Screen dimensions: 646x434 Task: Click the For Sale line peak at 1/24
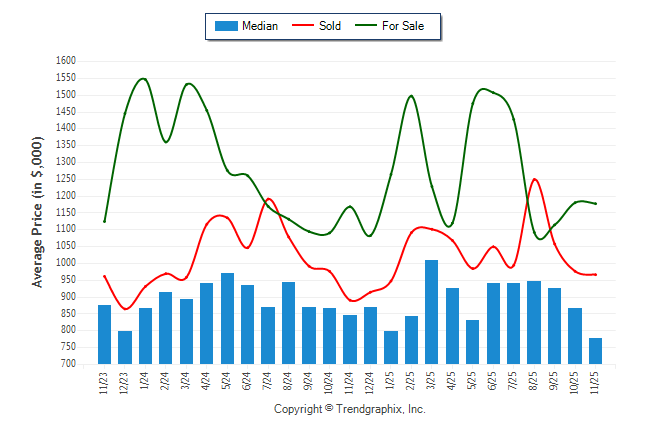coord(143,79)
